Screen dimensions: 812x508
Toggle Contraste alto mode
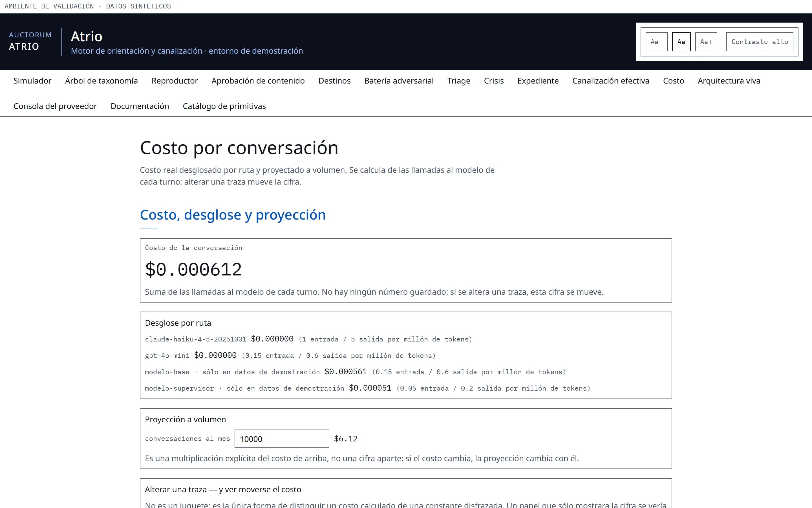(x=760, y=42)
